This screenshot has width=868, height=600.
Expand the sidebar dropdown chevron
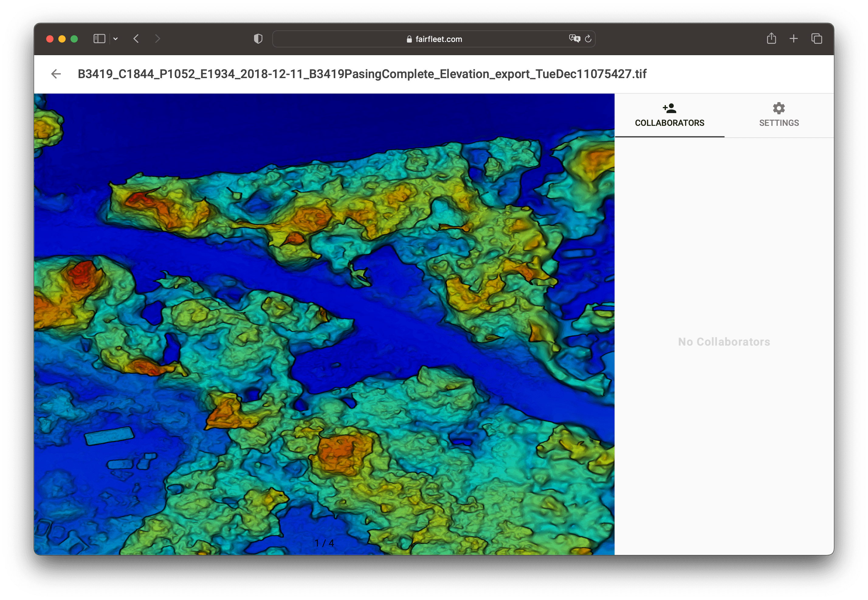click(116, 39)
